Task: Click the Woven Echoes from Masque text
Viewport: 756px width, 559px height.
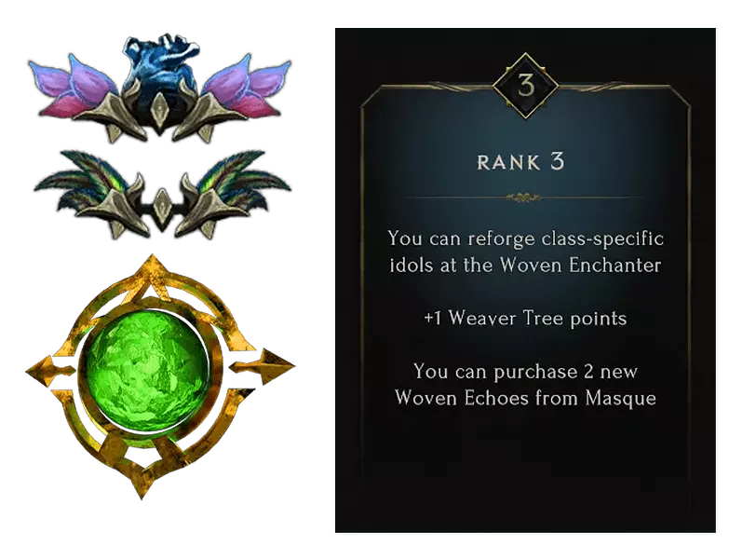Action: tap(525, 398)
